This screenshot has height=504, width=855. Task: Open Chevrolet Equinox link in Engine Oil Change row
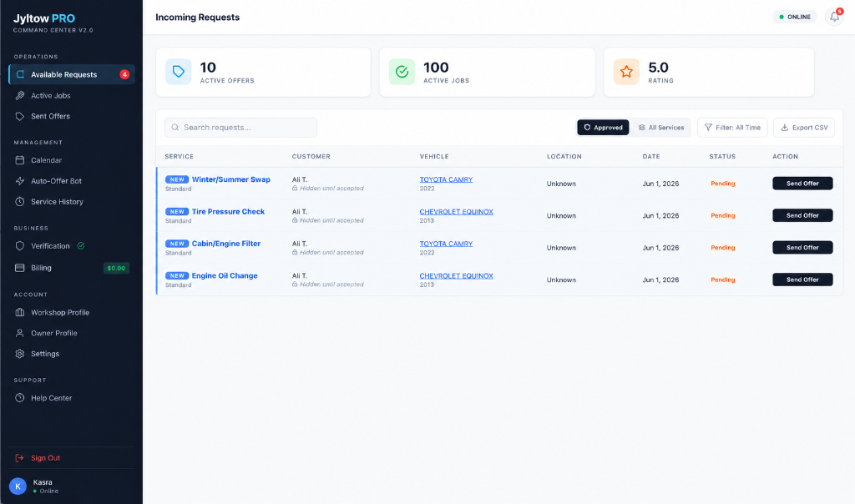(457, 275)
